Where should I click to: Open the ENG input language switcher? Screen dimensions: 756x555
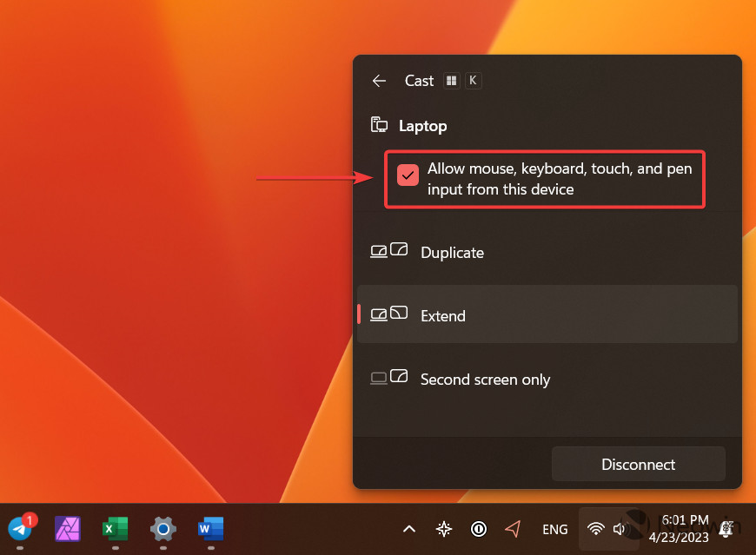click(555, 529)
